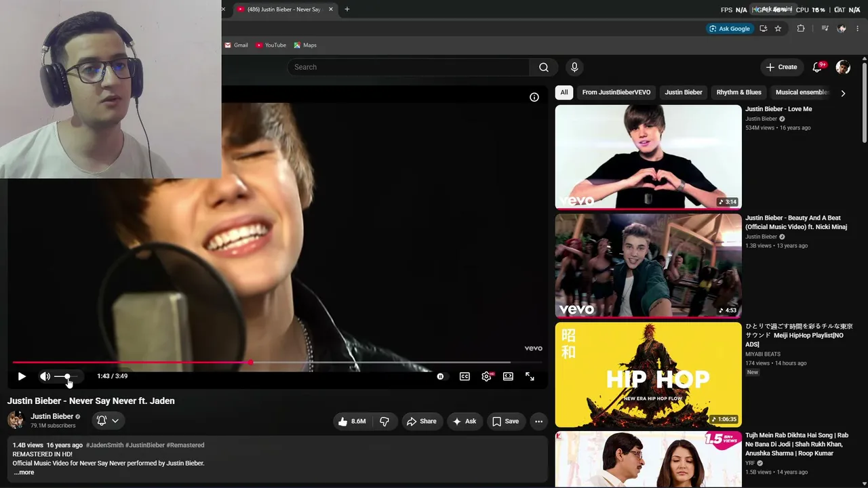This screenshot has height=488, width=868.
Task: Select the All filter chip
Action: 564,92
